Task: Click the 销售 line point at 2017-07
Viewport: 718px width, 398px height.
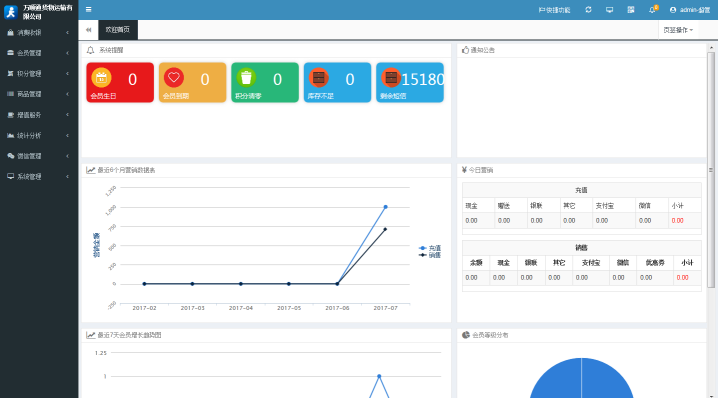Action: pyautogui.click(x=385, y=229)
